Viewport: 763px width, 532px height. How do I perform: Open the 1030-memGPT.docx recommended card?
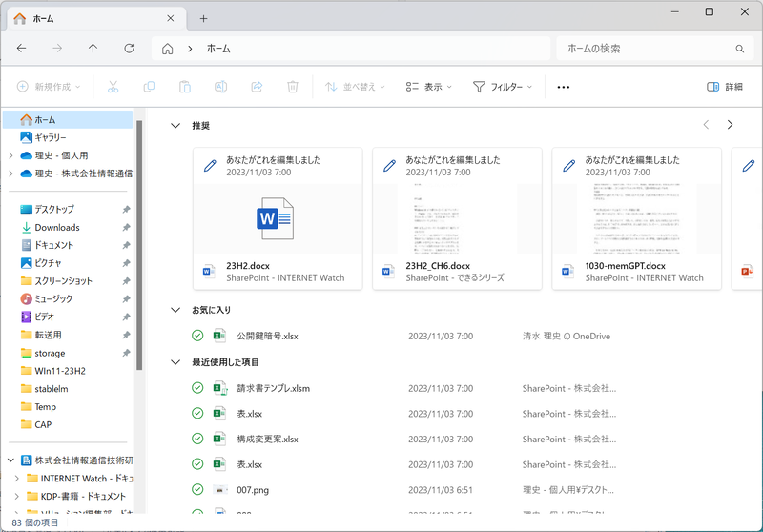636,219
